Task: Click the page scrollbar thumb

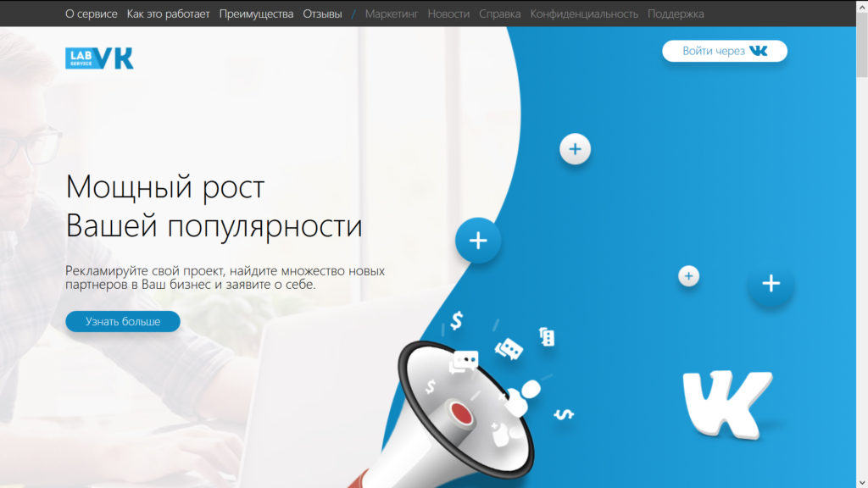Action: 862,44
